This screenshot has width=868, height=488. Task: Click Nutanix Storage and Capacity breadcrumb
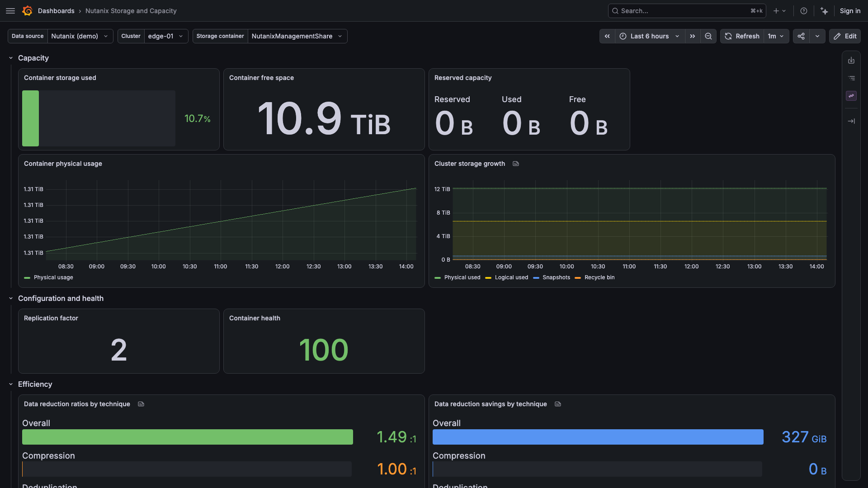click(131, 11)
